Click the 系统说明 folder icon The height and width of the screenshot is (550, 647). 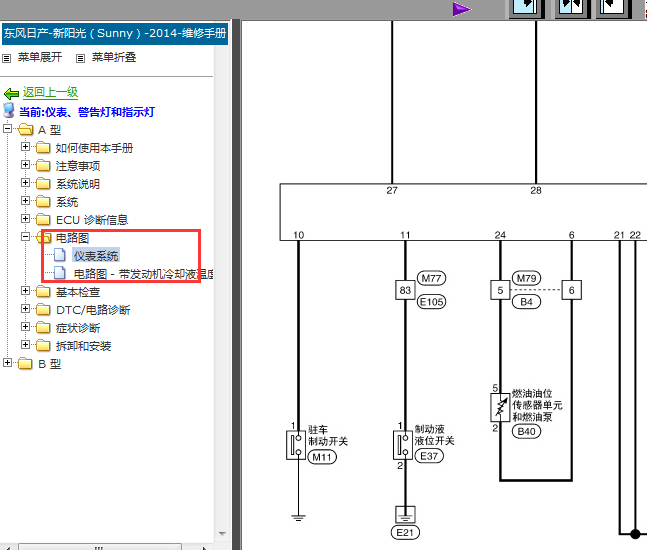(x=43, y=183)
